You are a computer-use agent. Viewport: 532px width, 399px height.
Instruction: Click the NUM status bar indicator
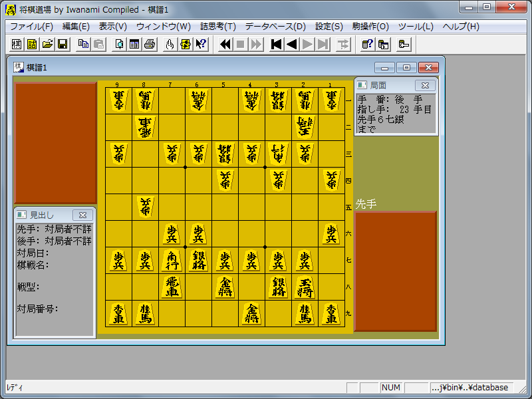click(x=391, y=388)
